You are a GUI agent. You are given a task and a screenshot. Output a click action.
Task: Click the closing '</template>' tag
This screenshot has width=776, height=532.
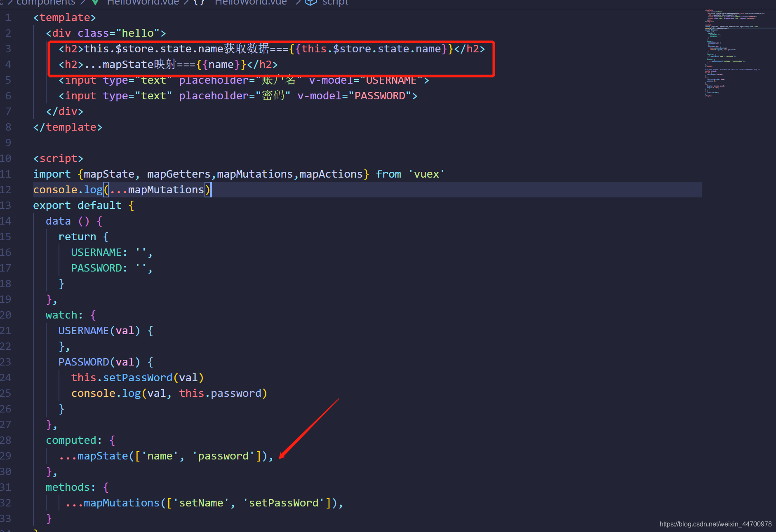tap(68, 127)
